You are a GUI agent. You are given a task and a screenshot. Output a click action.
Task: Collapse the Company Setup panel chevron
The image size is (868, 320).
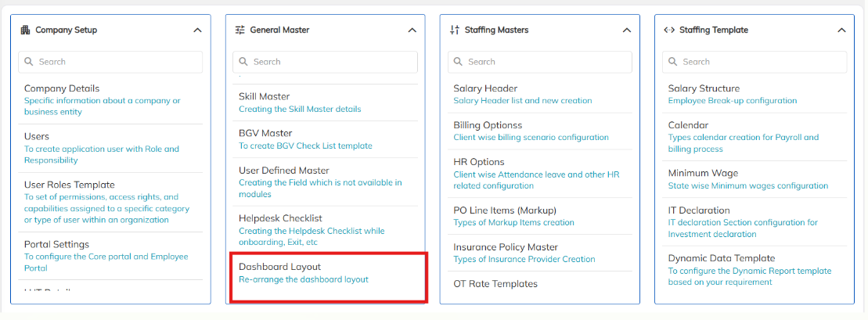197,31
